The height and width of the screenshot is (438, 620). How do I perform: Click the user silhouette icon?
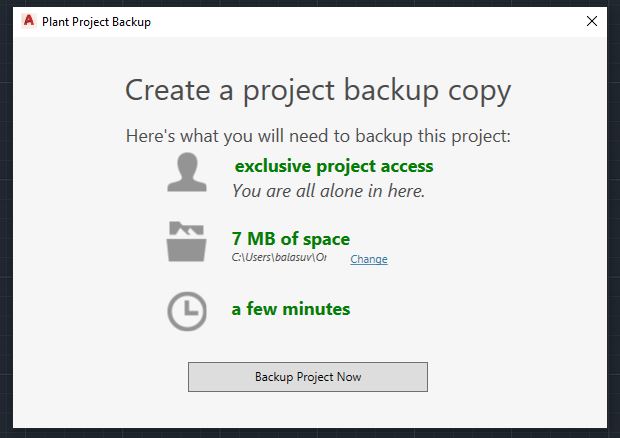point(187,173)
